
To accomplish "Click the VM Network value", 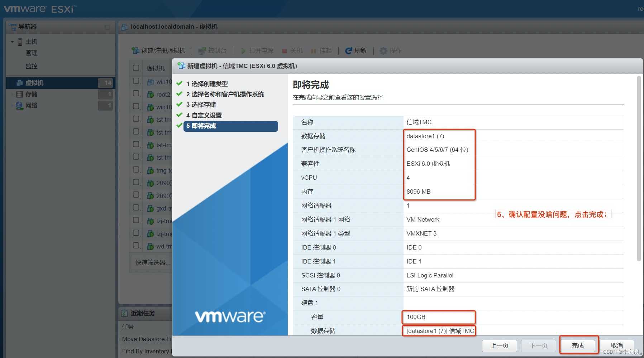I will point(423,219).
